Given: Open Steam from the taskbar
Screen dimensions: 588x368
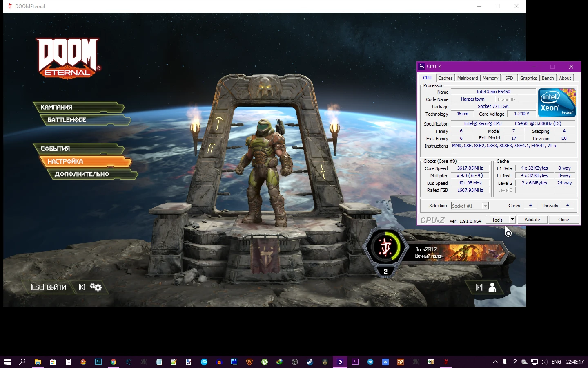Looking at the screenshot, I should pyautogui.click(x=310, y=362).
